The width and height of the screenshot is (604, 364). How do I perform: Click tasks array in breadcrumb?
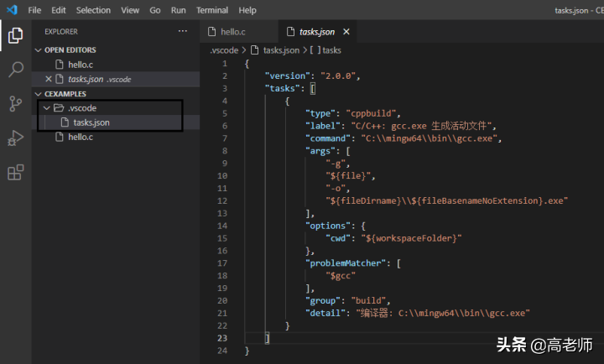pos(325,50)
